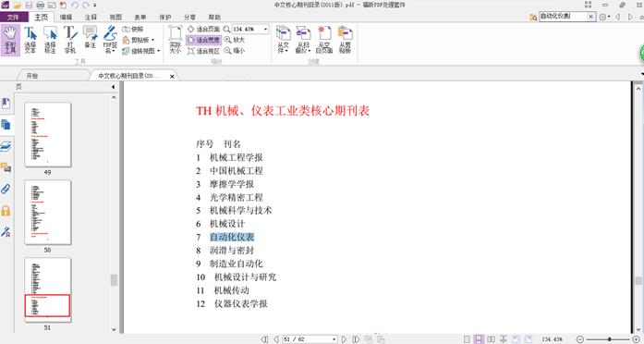
Task: Choose the 打字机 typewriter tool
Action: click(70, 40)
